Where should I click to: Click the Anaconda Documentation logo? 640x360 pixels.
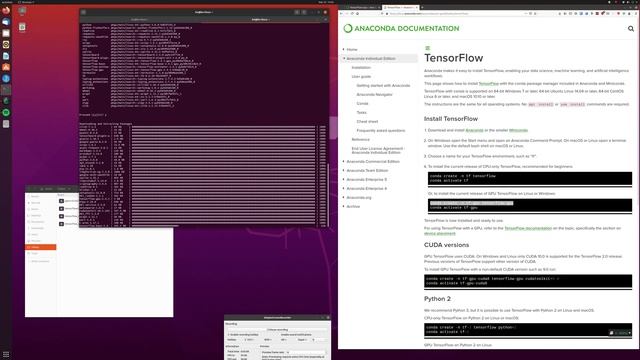coord(401,29)
